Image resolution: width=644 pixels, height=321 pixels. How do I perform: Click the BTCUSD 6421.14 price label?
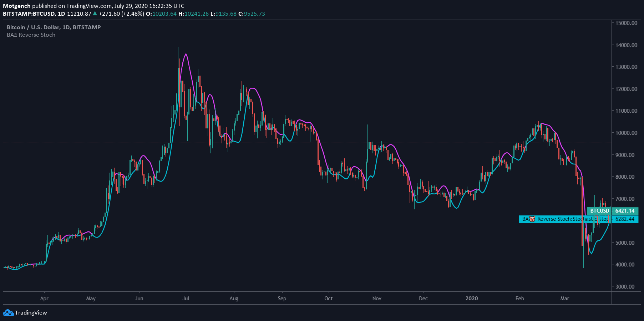coord(612,211)
